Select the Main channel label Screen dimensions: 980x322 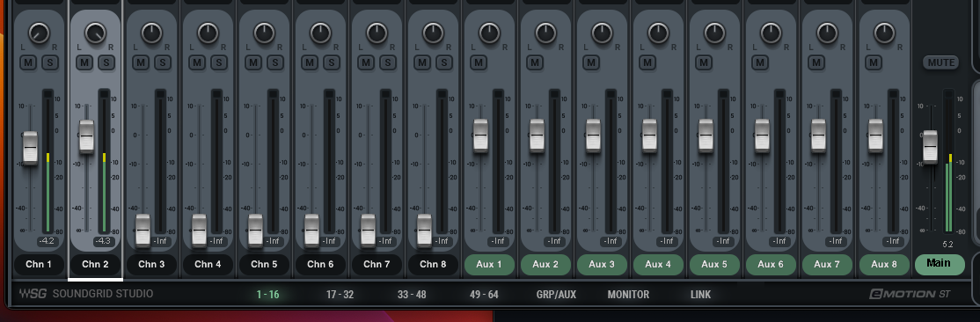tap(940, 264)
